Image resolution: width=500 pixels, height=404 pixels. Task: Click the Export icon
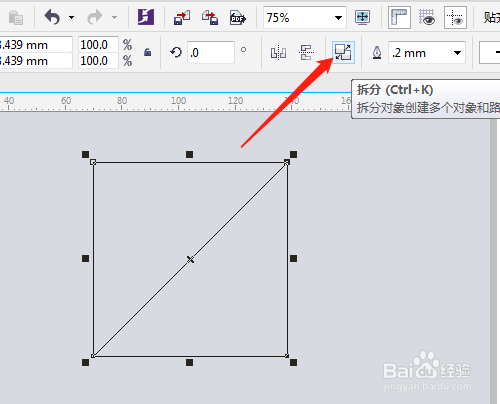pyautogui.click(x=210, y=17)
